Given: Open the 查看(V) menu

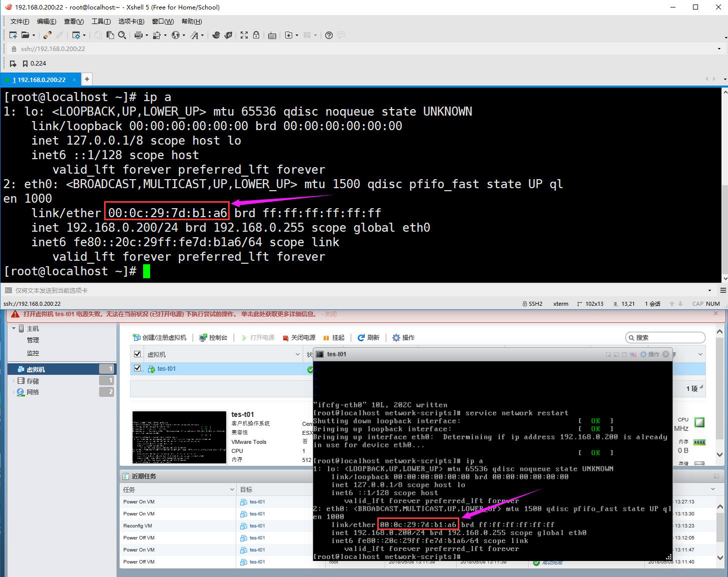Looking at the screenshot, I should pos(74,21).
